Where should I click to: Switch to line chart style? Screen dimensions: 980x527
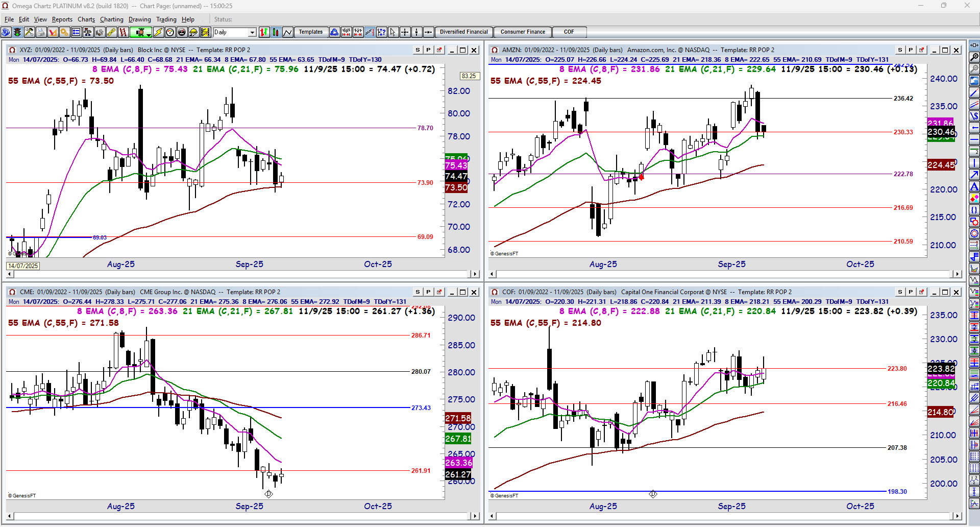tap(287, 32)
